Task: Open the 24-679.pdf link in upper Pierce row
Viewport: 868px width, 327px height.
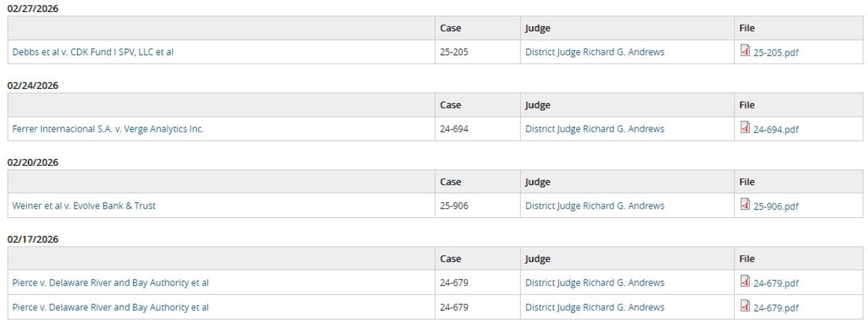Action: [776, 283]
